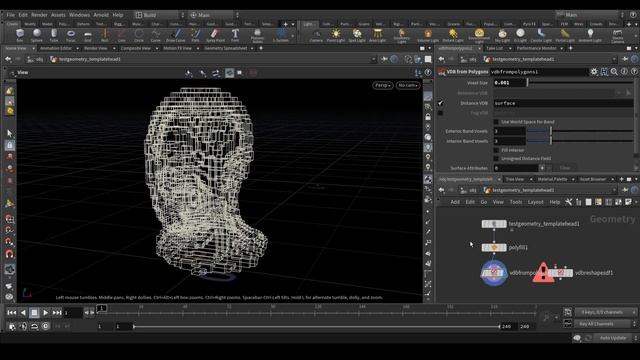Click the parameter search magnifier icon
Image resolution: width=640 pixels, height=360 pixels.
coord(614,71)
